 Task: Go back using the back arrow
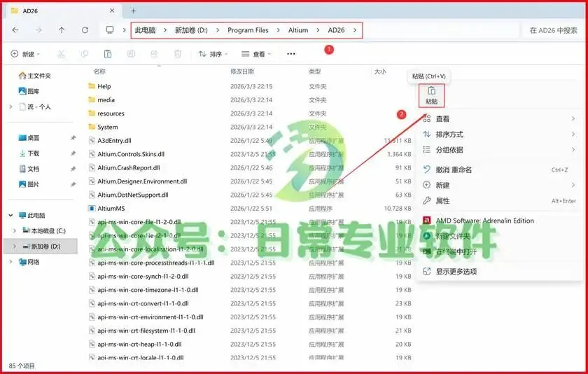pyautogui.click(x=15, y=30)
